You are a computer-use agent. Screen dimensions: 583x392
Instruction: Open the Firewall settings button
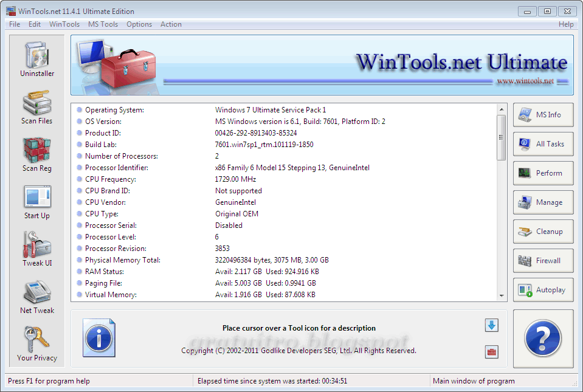(543, 261)
